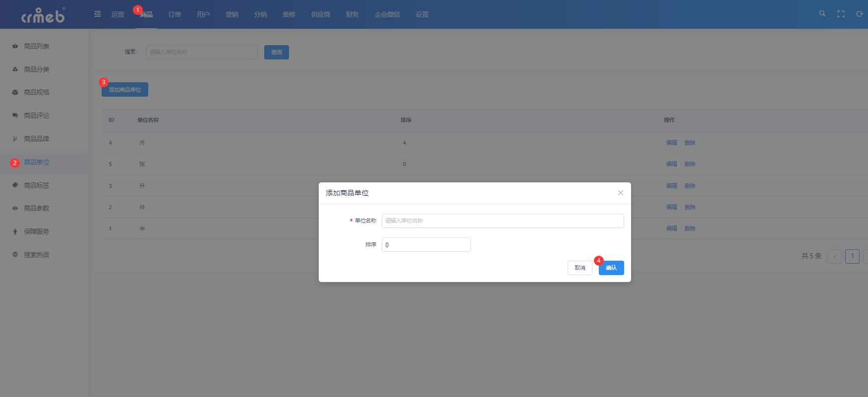Image resolution: width=868 pixels, height=397 pixels.
Task: Click the 取消 button in dialog
Action: [579, 268]
